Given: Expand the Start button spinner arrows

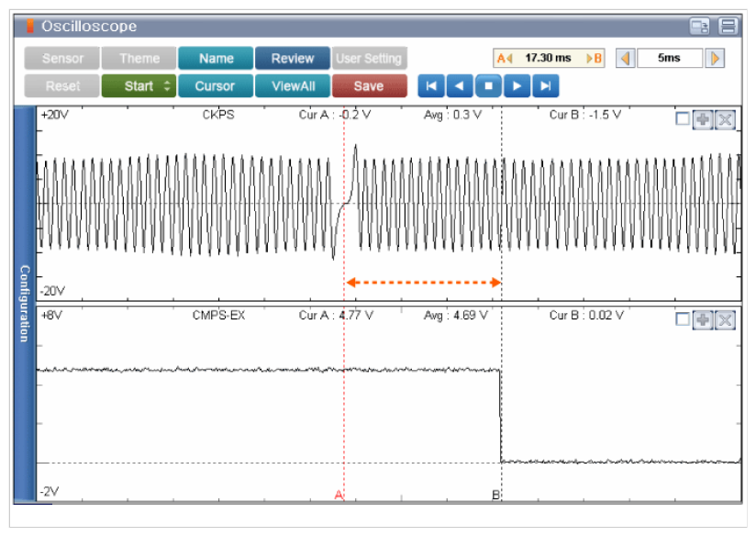Looking at the screenshot, I should coord(167,86).
